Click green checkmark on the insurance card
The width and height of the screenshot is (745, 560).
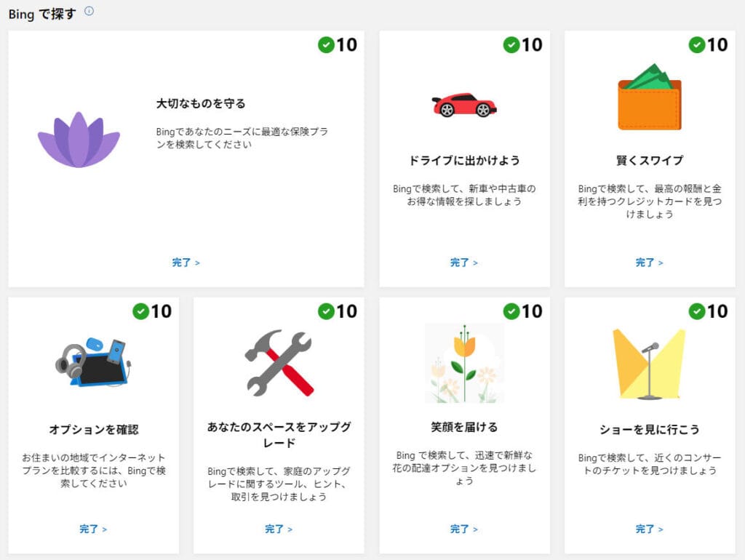point(326,45)
